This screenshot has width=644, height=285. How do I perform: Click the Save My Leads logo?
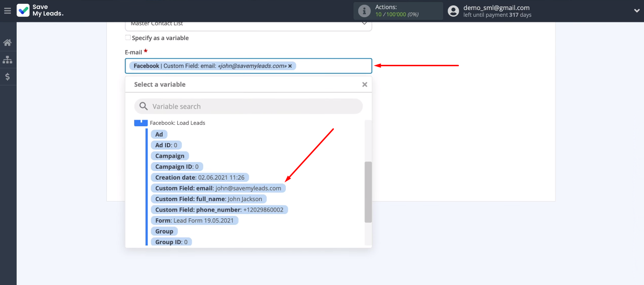coord(40,10)
